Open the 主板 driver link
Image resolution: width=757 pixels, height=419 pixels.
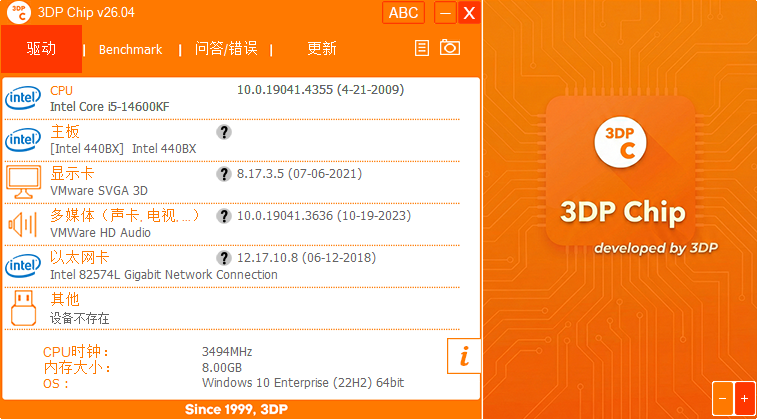65,132
